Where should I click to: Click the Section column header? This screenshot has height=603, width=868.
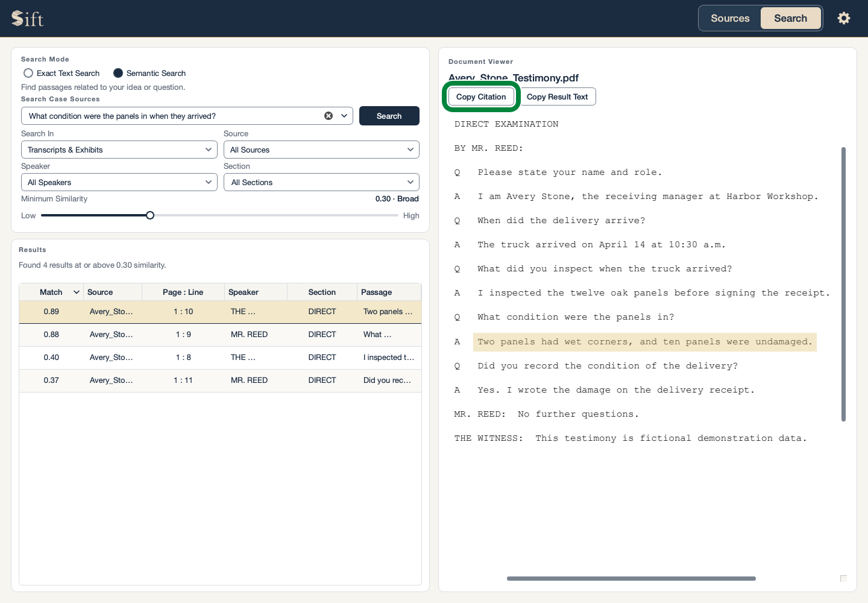tap(322, 292)
